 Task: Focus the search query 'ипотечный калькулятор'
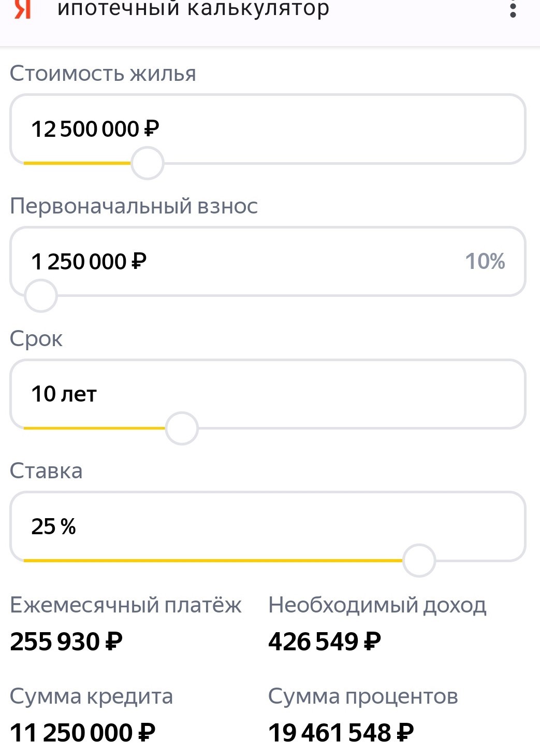coord(193,9)
